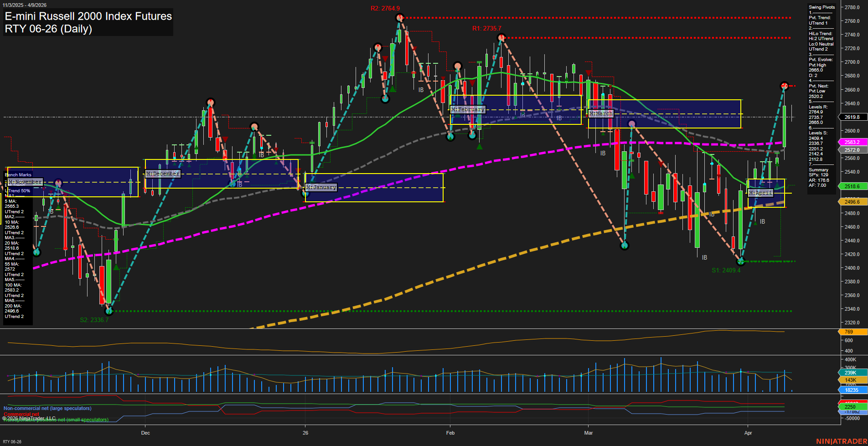Click the Bench Marks panel heading
868x446 pixels.
(x=18, y=175)
